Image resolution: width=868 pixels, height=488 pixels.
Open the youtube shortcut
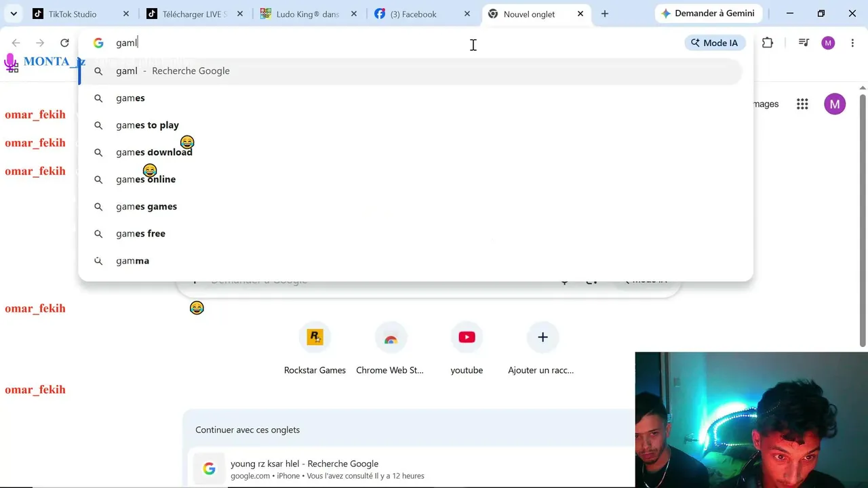[x=467, y=348]
